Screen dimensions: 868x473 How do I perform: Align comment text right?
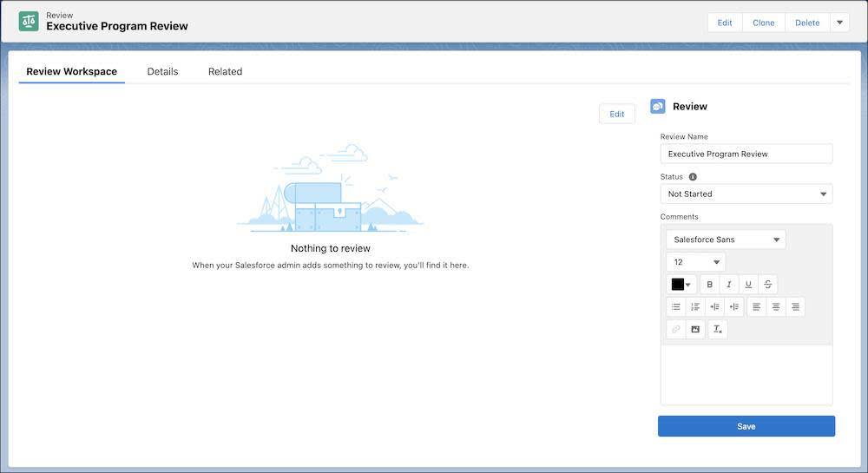(795, 306)
